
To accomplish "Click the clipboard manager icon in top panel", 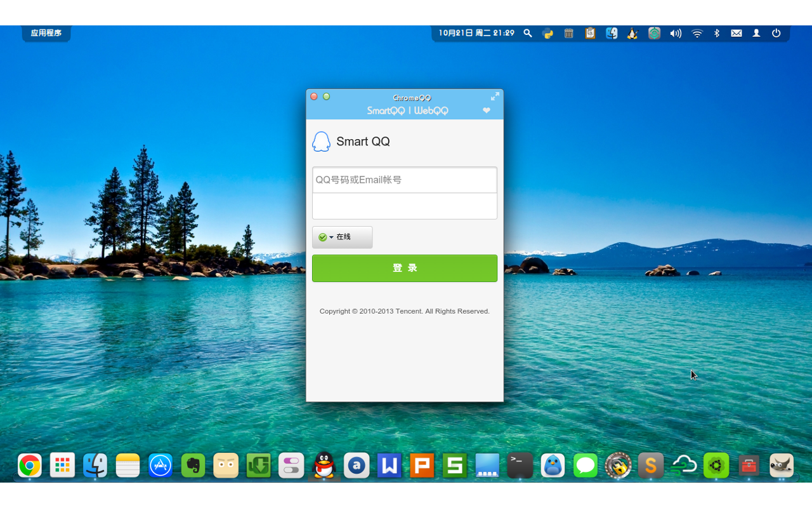I will 590,33.
